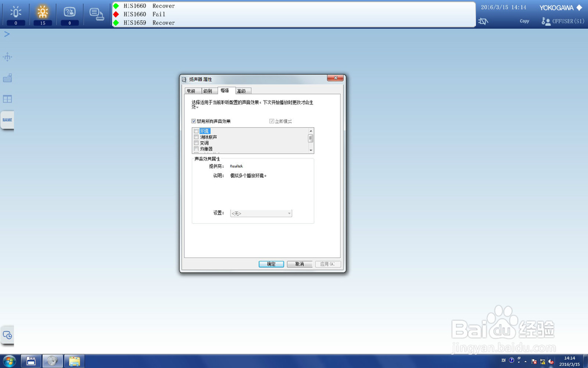The width and height of the screenshot is (588, 368).
Task: Open the file explorer folder in taskbar
Action: click(x=74, y=362)
